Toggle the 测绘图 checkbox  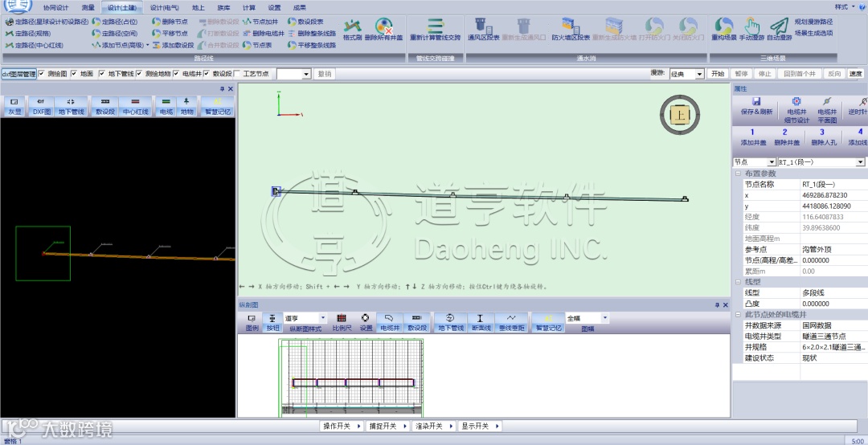click(x=42, y=74)
